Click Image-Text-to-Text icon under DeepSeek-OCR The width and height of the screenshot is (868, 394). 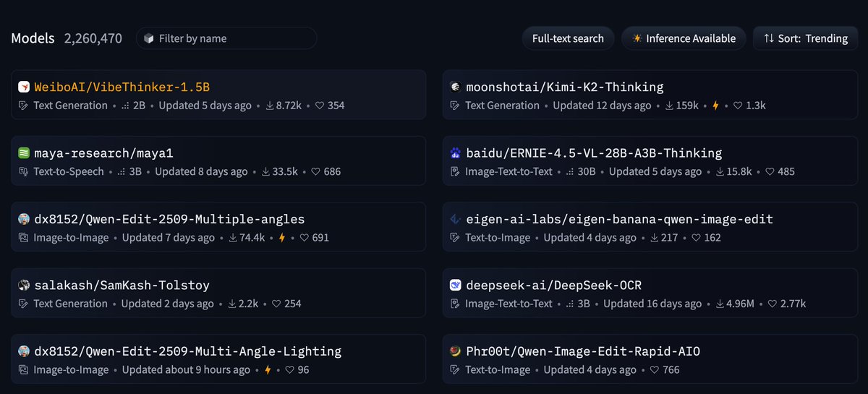[455, 304]
